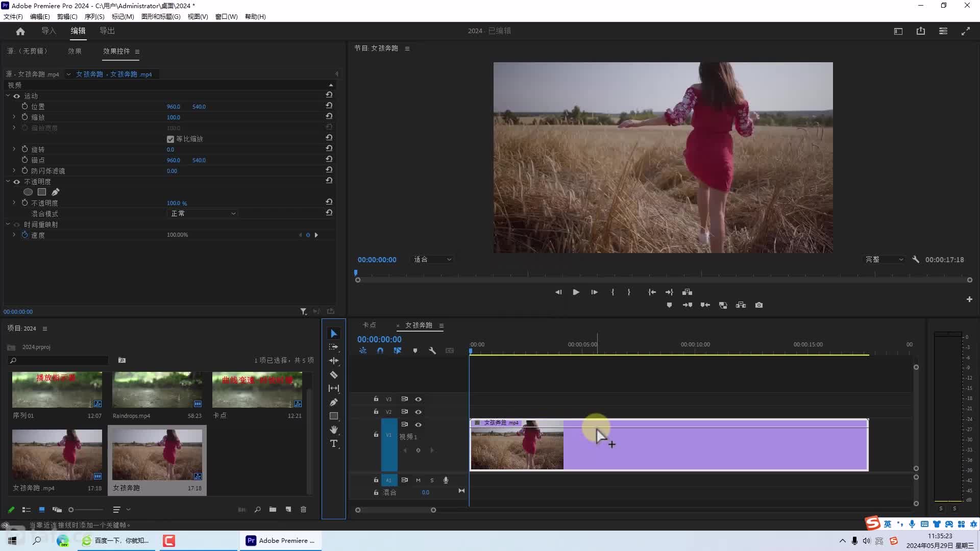Image resolution: width=980 pixels, height=551 pixels.
Task: Switch to Import workspace tab
Action: [x=48, y=31]
